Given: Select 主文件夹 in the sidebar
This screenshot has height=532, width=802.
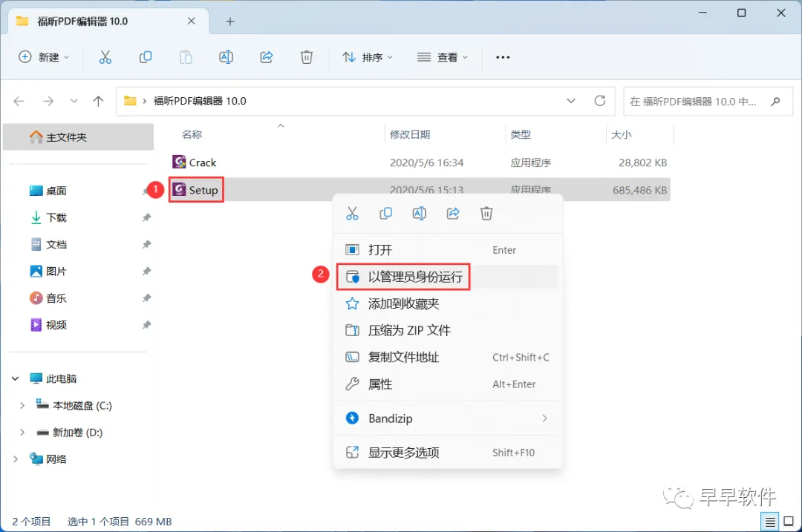Looking at the screenshot, I should click(78, 137).
